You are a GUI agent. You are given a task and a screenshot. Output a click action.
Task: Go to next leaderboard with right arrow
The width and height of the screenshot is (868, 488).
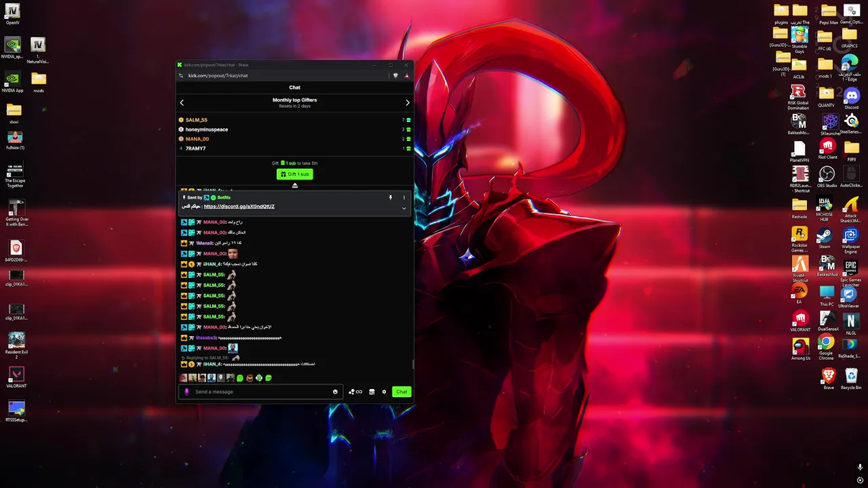coord(408,102)
